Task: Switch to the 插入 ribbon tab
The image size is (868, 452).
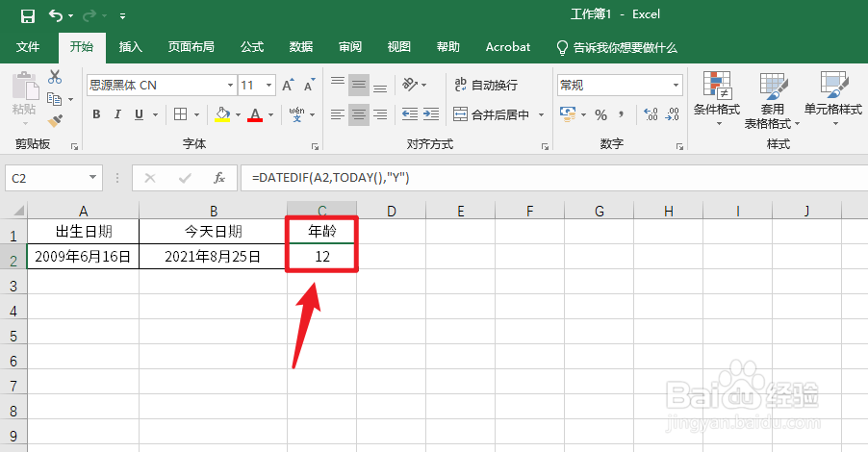Action: (x=131, y=47)
